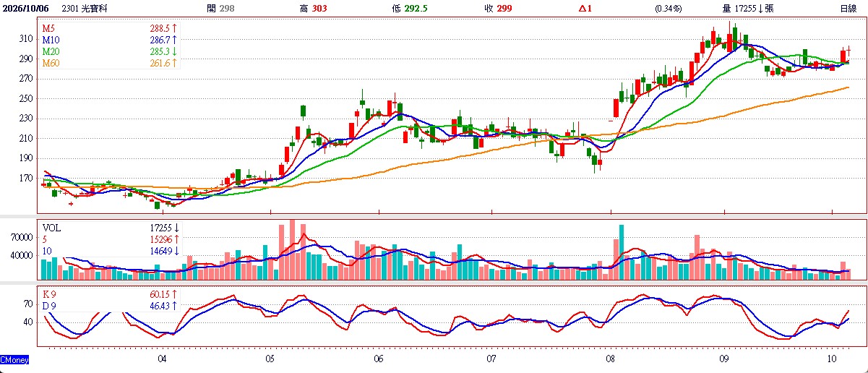868x373 pixels.
Task: Click the 04 month axis marker
Action: (x=162, y=359)
